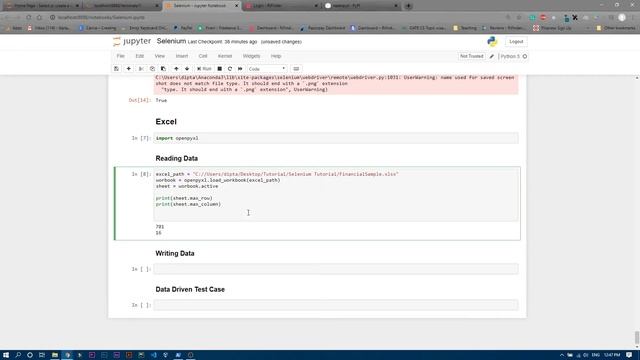This screenshot has width=640, height=360.
Task: Open the PayPal bookmark
Action: (x=183, y=28)
